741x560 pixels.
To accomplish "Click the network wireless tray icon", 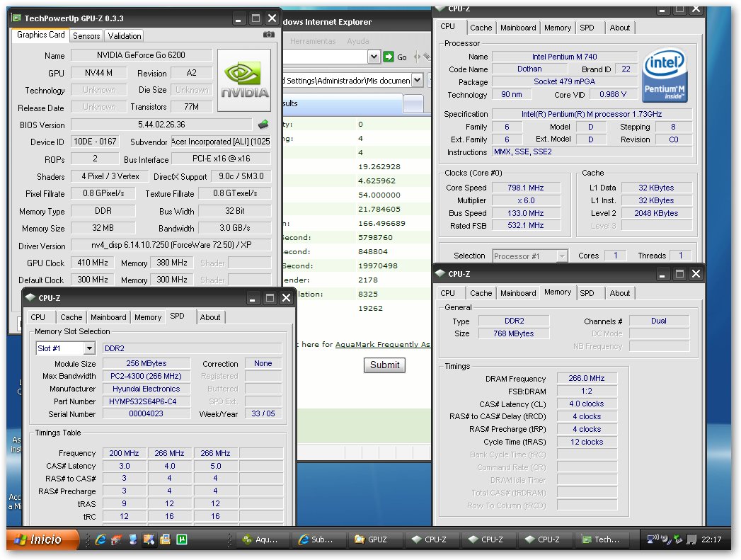I will click(653, 539).
